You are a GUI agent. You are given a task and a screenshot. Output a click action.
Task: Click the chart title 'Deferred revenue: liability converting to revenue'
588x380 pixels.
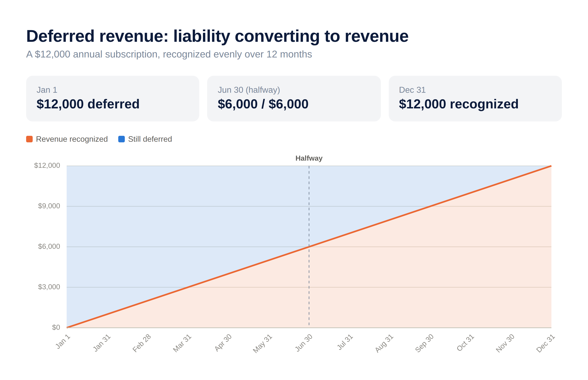[x=217, y=36]
